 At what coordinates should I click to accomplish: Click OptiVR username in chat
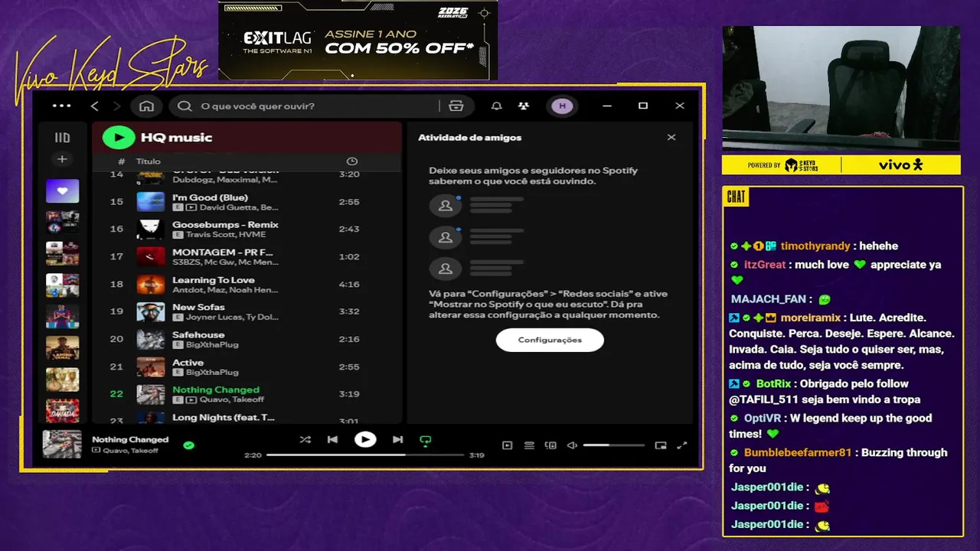[762, 418]
